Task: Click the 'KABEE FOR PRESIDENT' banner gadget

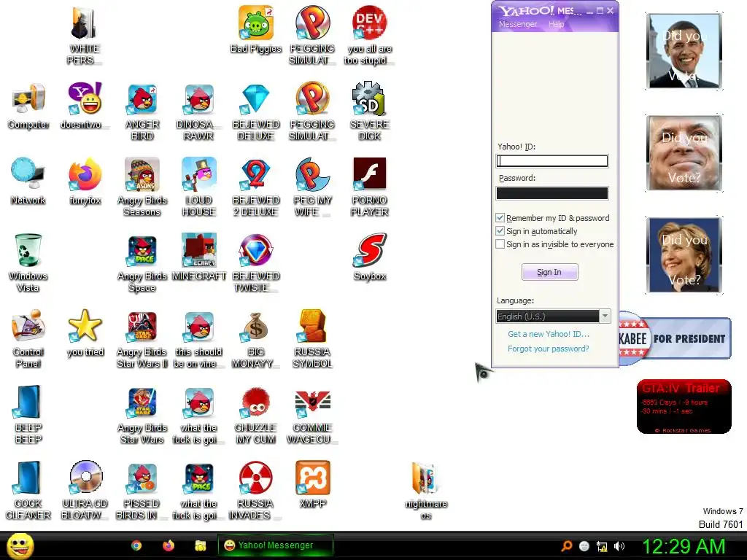Action: (x=675, y=338)
